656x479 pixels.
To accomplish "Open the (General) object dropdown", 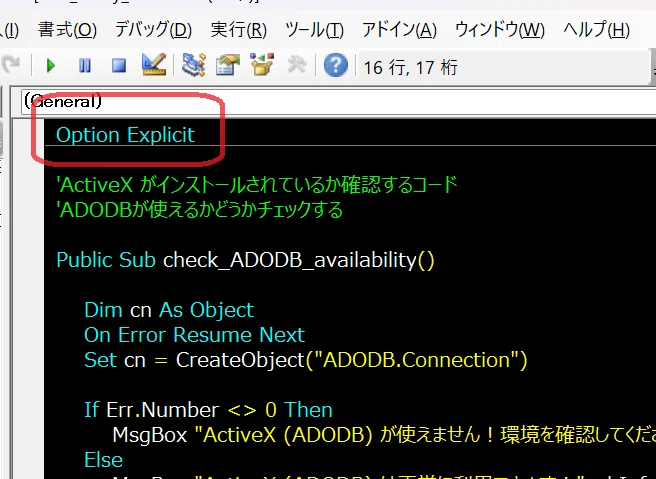I will (x=338, y=102).
